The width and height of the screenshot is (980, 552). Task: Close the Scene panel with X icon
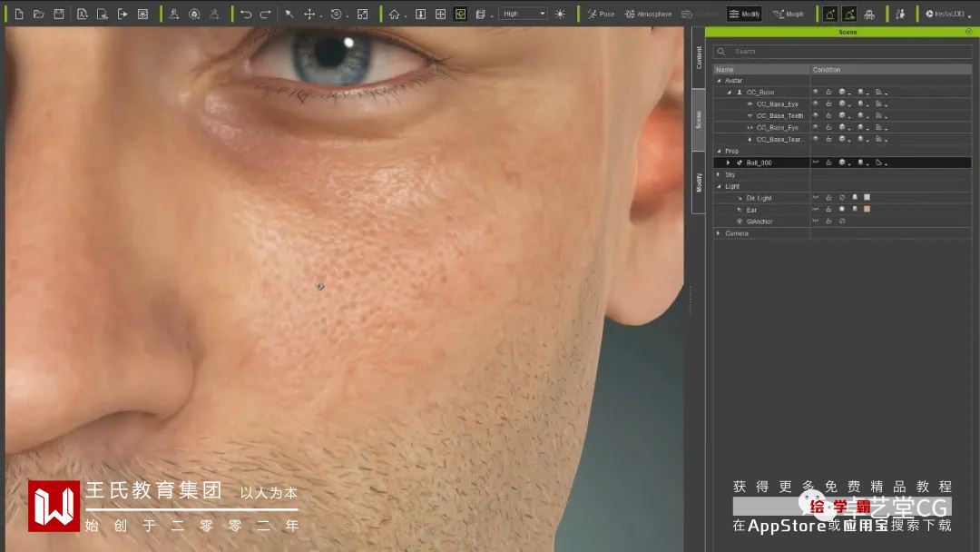click(x=968, y=31)
